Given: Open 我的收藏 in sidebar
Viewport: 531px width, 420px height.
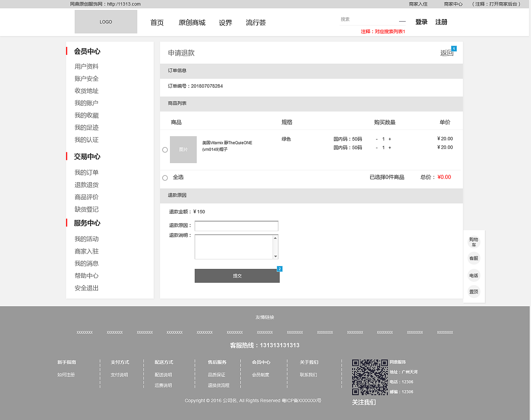Looking at the screenshot, I should pos(87,115).
